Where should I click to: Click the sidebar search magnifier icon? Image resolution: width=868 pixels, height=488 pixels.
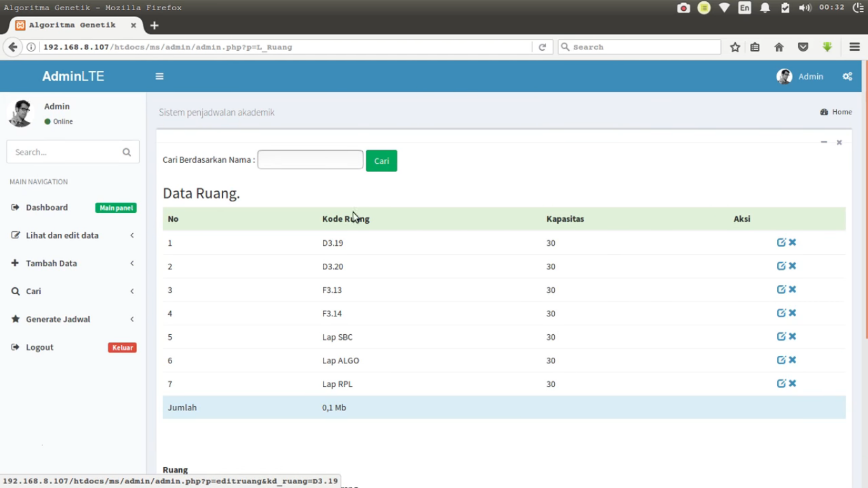pyautogui.click(x=126, y=152)
